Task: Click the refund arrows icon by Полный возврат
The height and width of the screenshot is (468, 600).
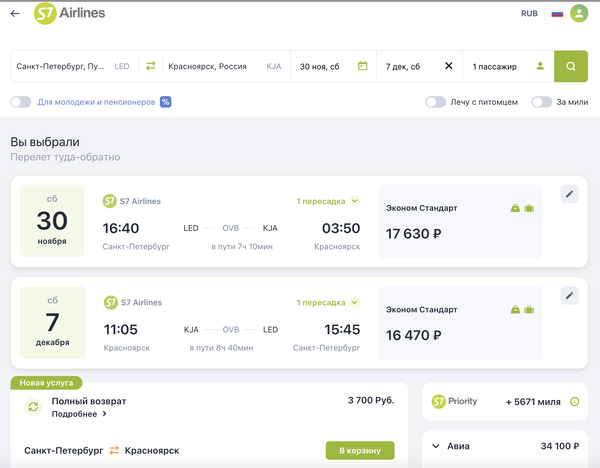Action: [33, 406]
